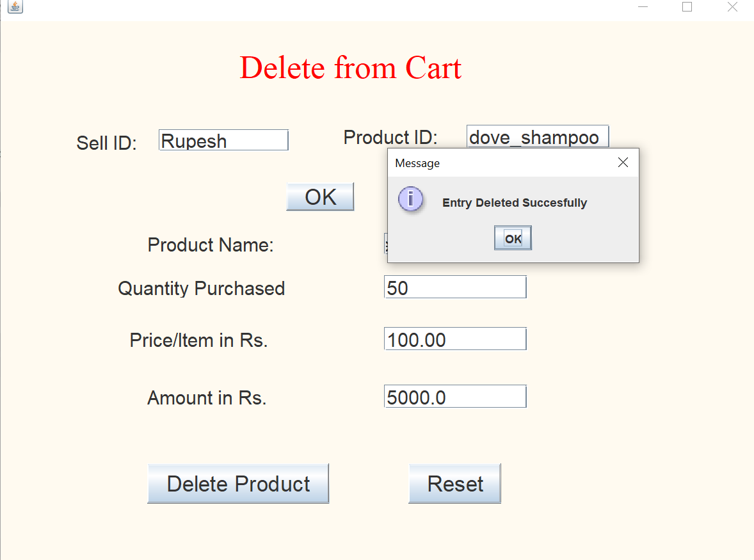The width and height of the screenshot is (754, 560).
Task: Click the Quantity Purchased field showing 50
Action: click(x=454, y=287)
